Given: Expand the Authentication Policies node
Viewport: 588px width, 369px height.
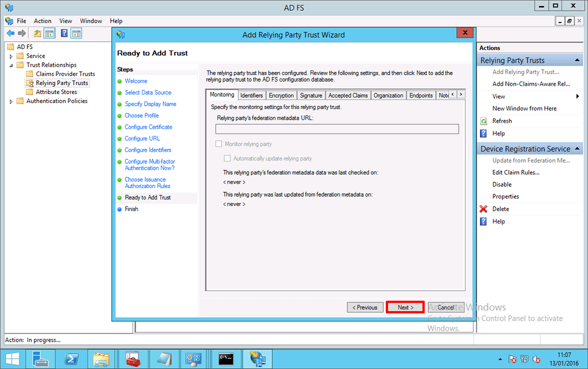Looking at the screenshot, I should coord(11,101).
